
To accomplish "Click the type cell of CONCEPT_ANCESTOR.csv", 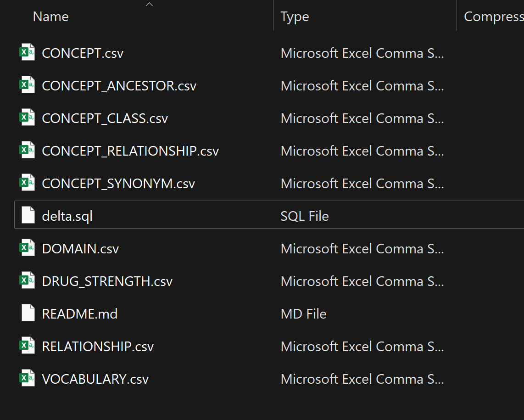I will click(x=362, y=86).
